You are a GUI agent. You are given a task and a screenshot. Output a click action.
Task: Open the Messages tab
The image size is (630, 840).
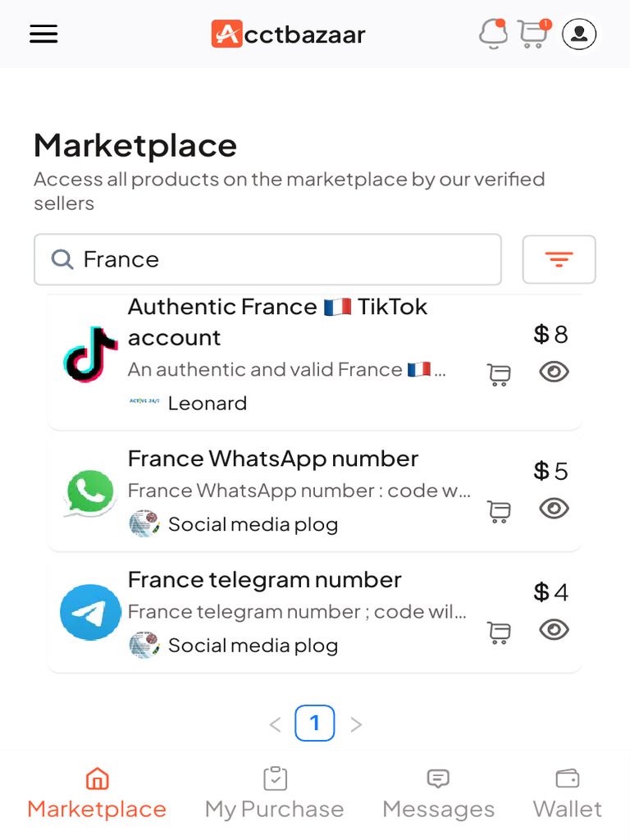438,793
